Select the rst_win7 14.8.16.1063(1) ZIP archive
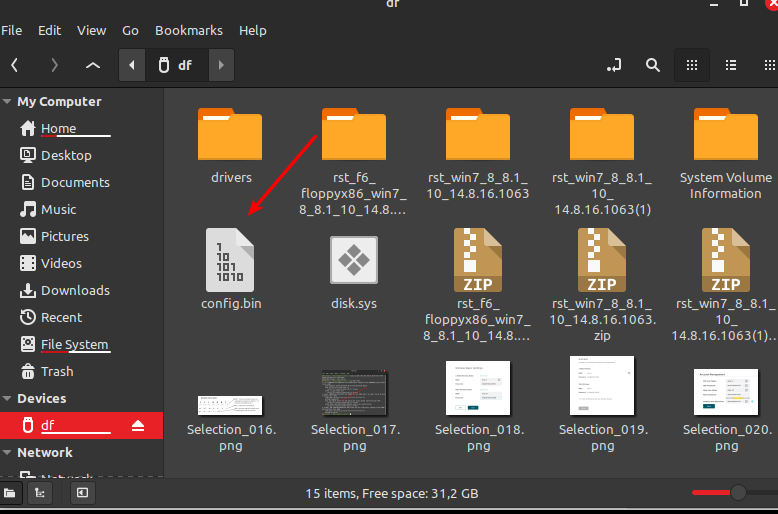Screen dimensions: 778x514 [x=724, y=284]
